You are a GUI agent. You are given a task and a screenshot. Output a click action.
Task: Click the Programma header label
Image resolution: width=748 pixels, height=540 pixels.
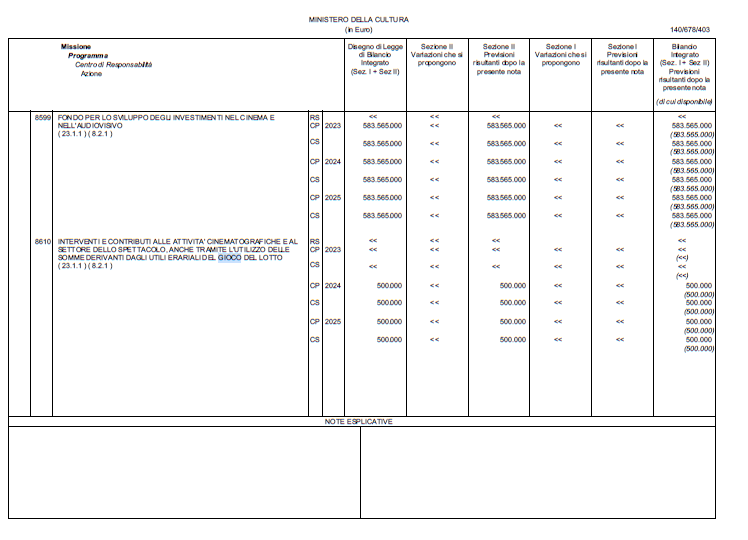(88, 56)
